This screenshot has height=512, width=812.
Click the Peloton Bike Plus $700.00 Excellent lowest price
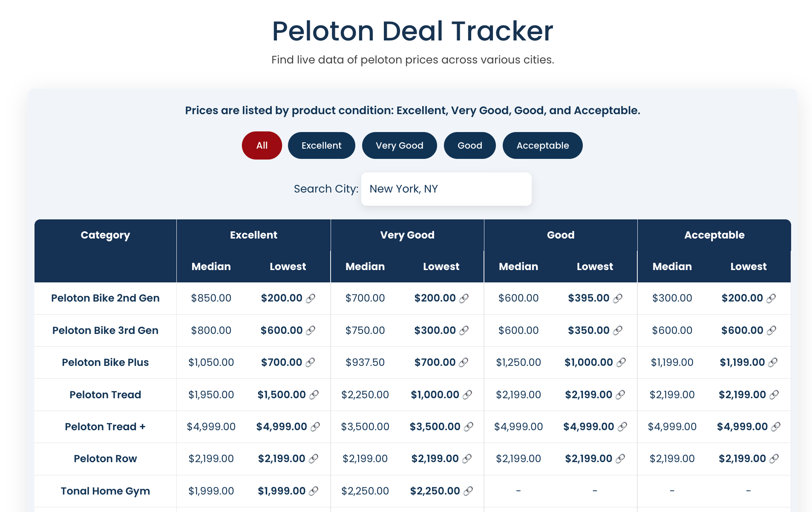click(281, 362)
